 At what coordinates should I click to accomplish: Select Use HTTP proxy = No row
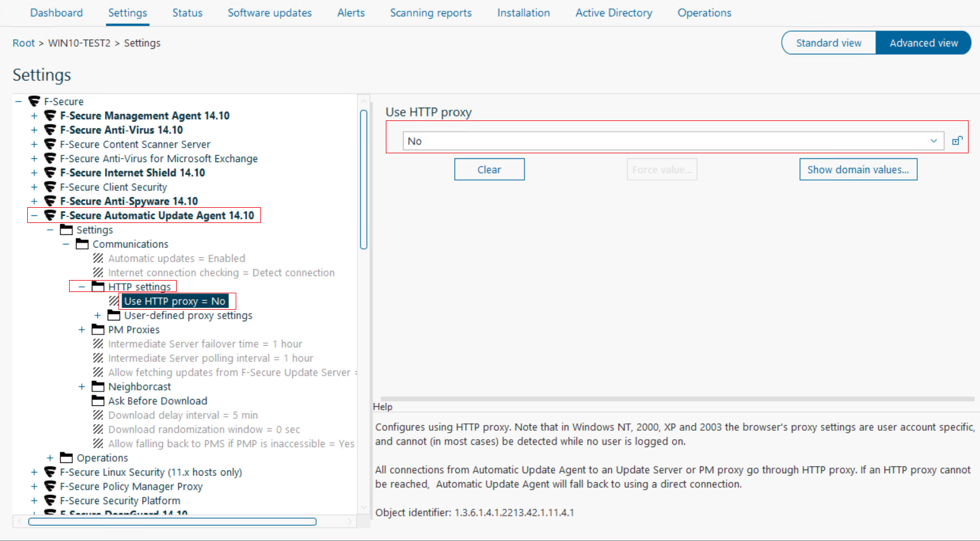174,301
